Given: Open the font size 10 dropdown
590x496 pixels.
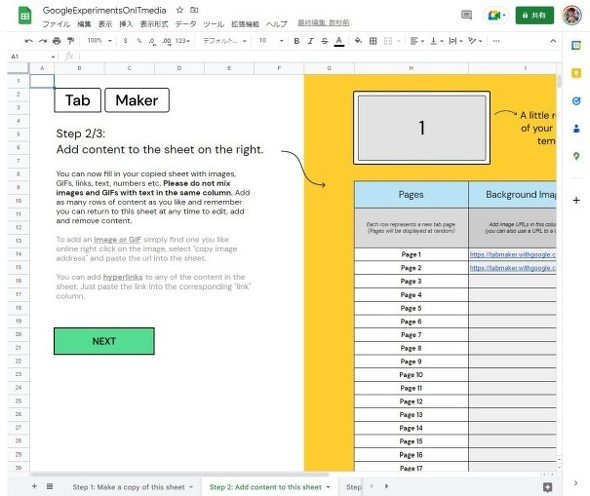Looking at the screenshot, I should coord(271,41).
